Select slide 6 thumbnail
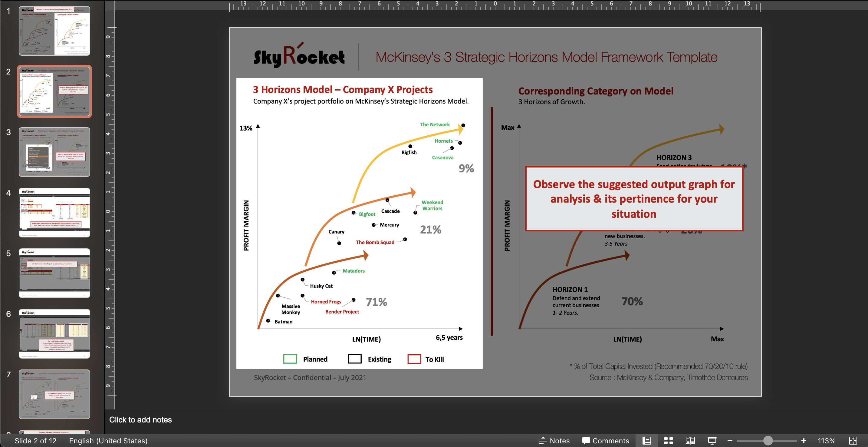This screenshot has width=868, height=447. (54, 333)
